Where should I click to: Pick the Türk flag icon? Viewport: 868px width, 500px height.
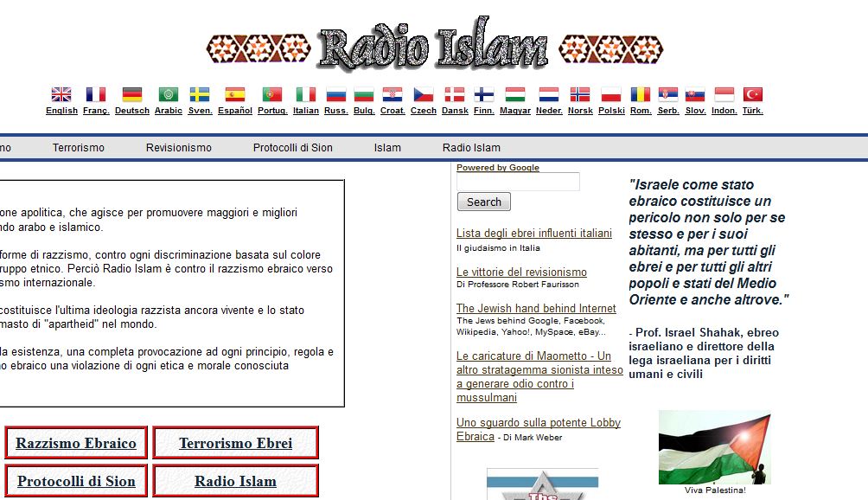click(753, 94)
